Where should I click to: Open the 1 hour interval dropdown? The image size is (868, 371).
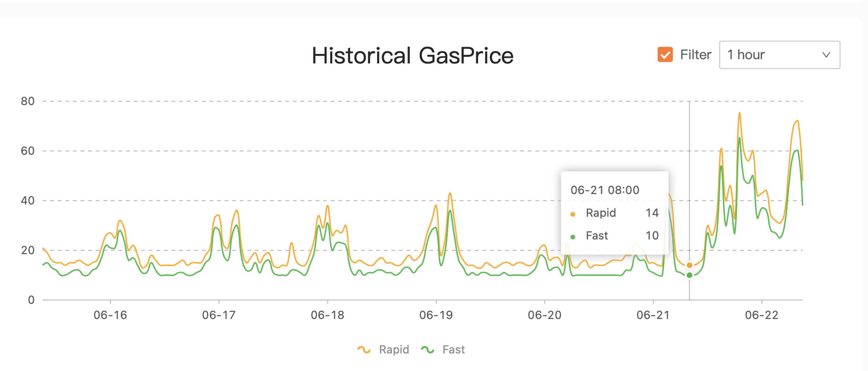779,55
